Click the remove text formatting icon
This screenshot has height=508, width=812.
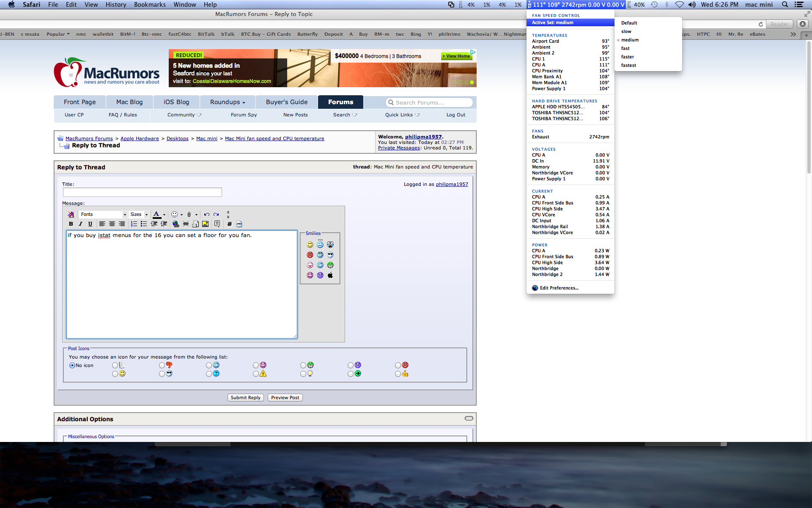[71, 214]
